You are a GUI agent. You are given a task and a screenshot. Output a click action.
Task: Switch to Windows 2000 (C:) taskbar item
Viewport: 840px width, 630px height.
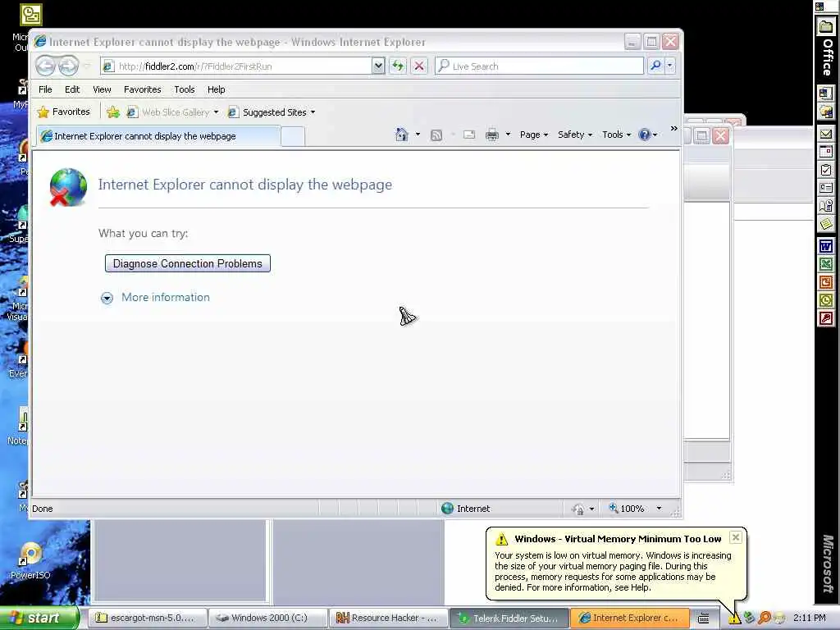click(267, 618)
